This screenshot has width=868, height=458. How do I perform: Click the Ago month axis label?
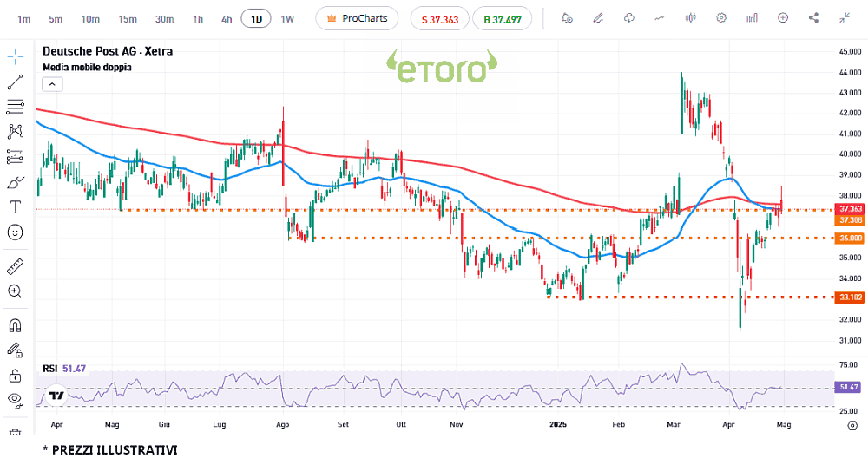pyautogui.click(x=283, y=424)
